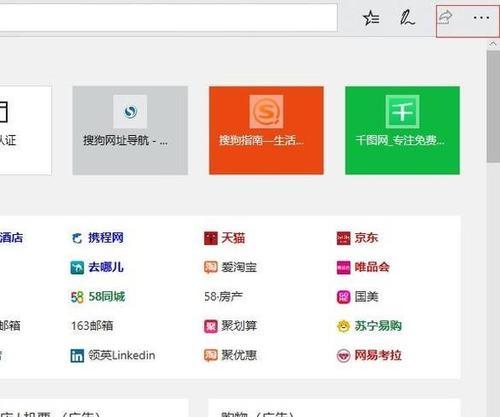500x417 pixels.
Task: Click the 去哪儿 camel icon
Action: pyautogui.click(x=77, y=268)
